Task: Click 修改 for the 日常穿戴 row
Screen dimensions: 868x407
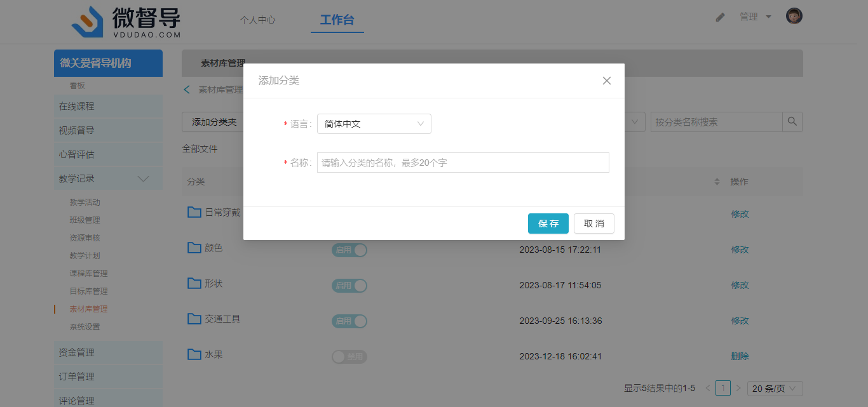Action: [x=740, y=214]
